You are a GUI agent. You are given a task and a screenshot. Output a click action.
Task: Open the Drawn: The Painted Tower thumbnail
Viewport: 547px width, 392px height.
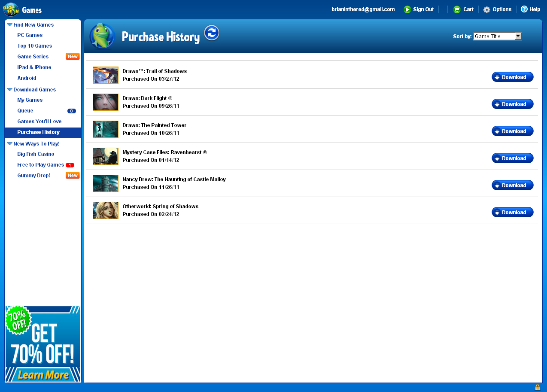point(106,129)
